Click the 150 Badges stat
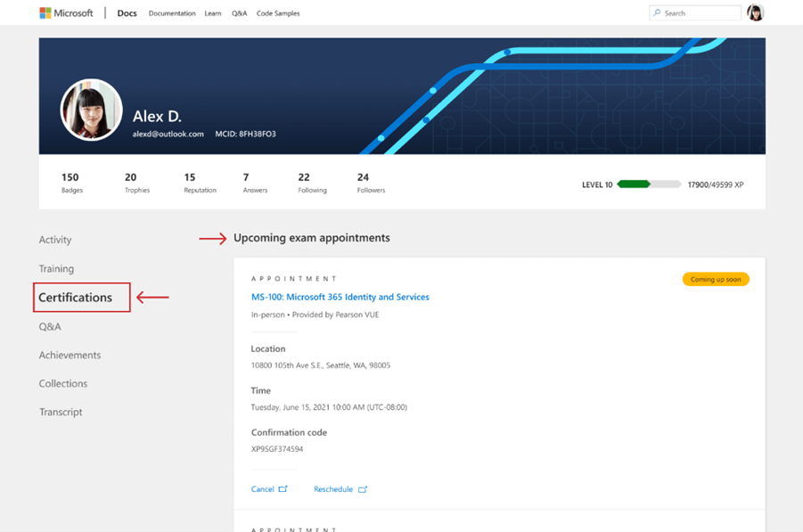Screen dimensions: 803x532 (70, 183)
